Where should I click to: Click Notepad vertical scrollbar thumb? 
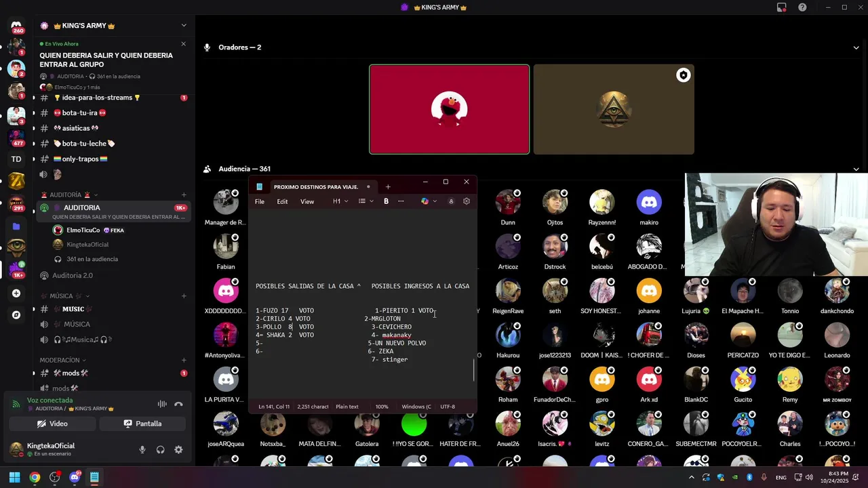(474, 370)
